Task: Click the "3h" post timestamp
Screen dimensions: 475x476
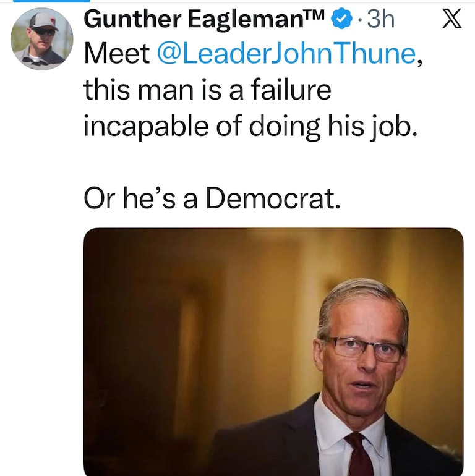Action: click(380, 20)
